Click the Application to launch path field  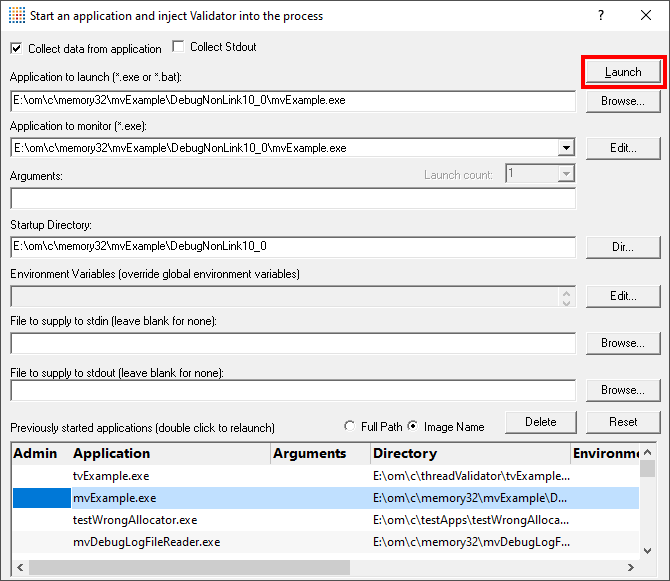click(x=293, y=101)
